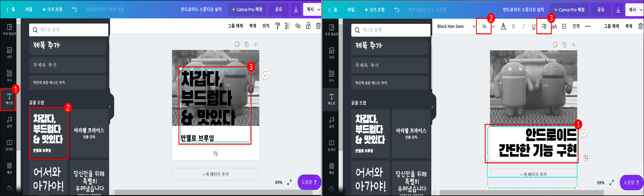Click the add notes icon above left canvas
Screen dimensions: 644x196
tap(237, 44)
